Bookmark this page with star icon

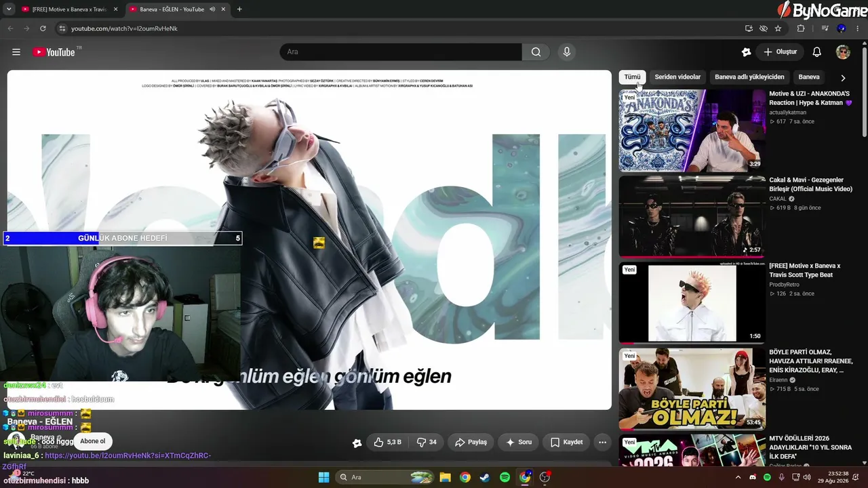tap(778, 28)
